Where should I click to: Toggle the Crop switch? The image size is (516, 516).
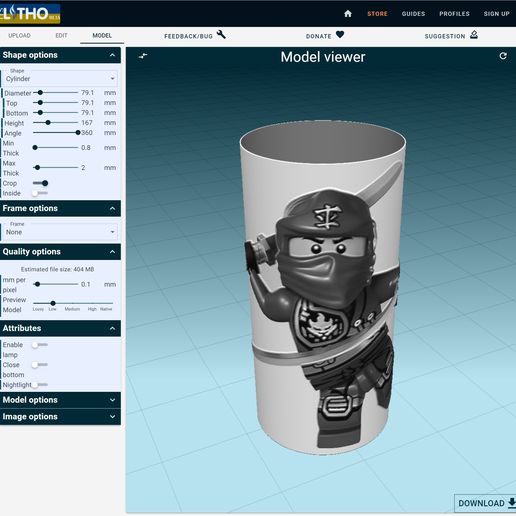pyautogui.click(x=41, y=183)
